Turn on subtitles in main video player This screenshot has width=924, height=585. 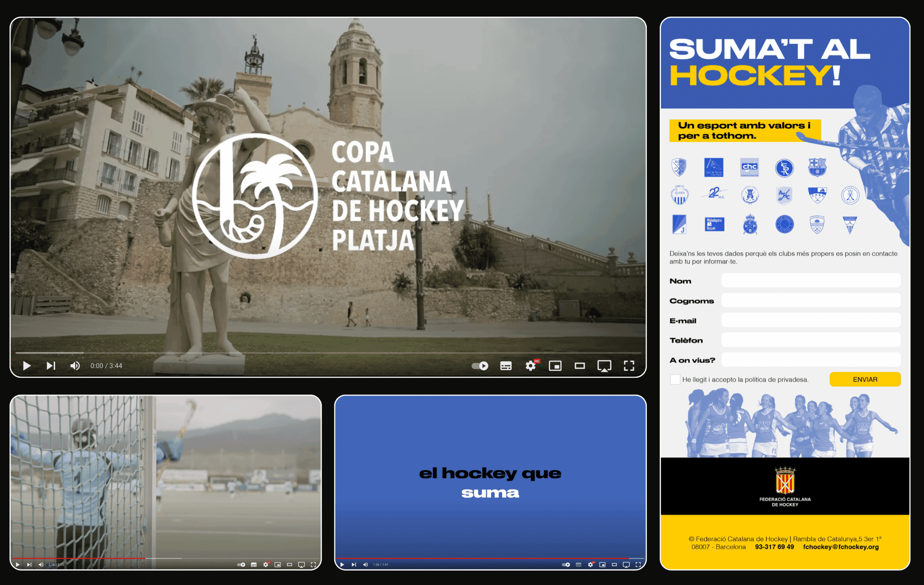(x=506, y=366)
